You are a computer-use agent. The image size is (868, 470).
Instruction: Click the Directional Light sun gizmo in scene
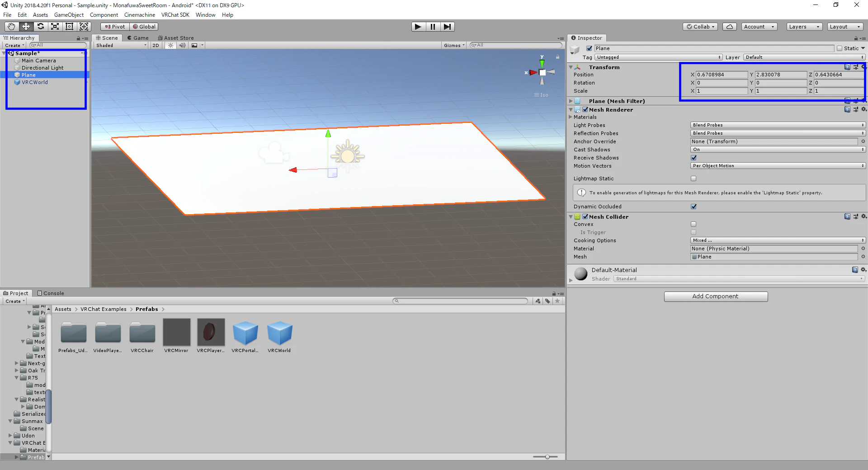coord(347,155)
